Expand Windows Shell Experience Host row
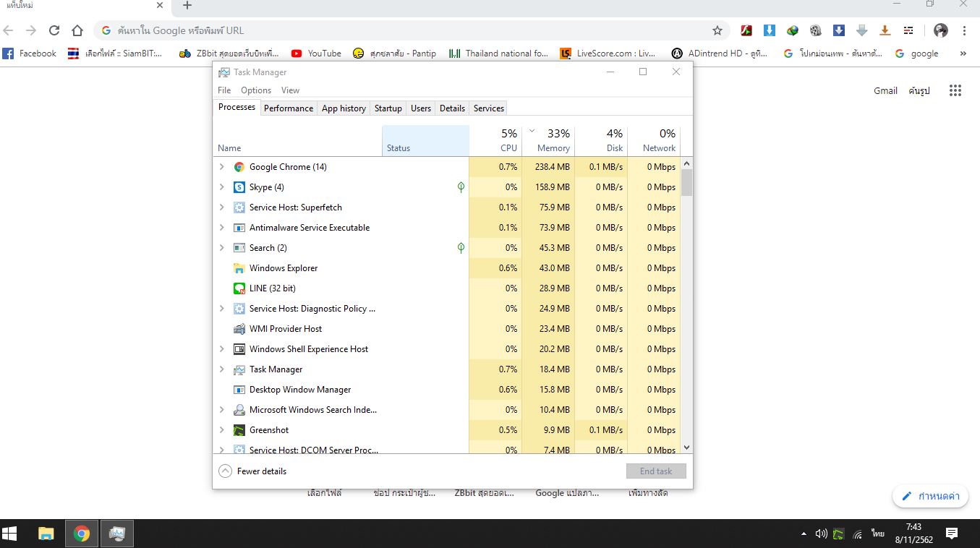980x548 pixels. pos(222,349)
